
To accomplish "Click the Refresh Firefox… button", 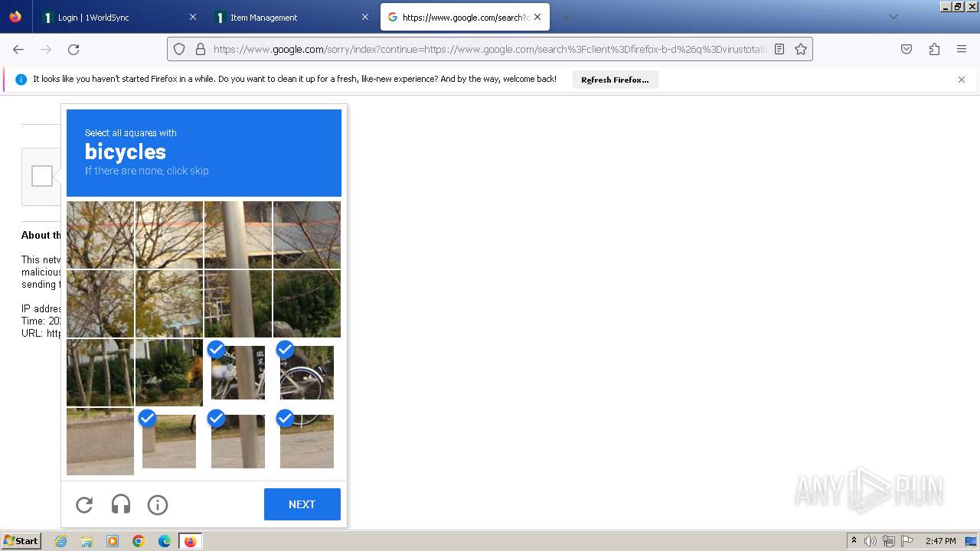I will 615,80.
